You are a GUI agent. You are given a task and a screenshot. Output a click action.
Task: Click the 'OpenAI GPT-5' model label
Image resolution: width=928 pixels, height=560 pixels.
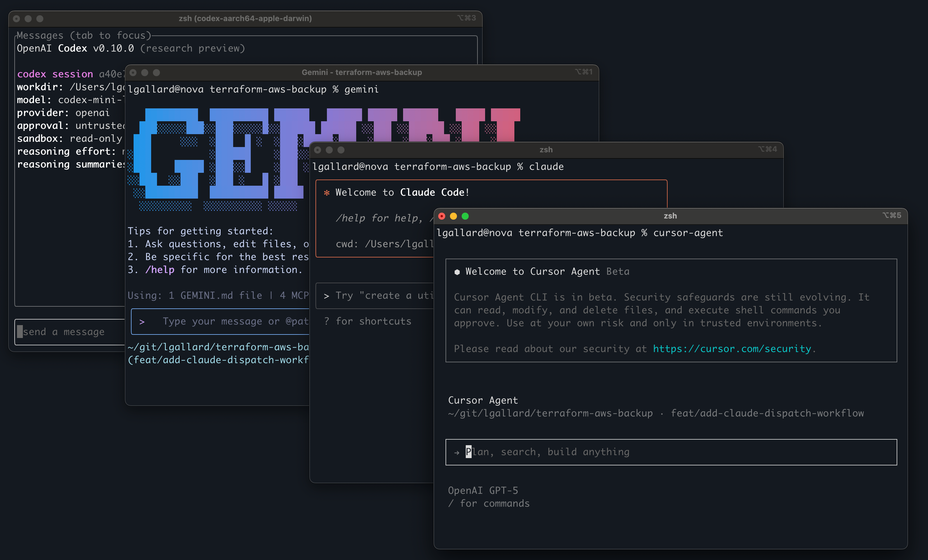(483, 490)
